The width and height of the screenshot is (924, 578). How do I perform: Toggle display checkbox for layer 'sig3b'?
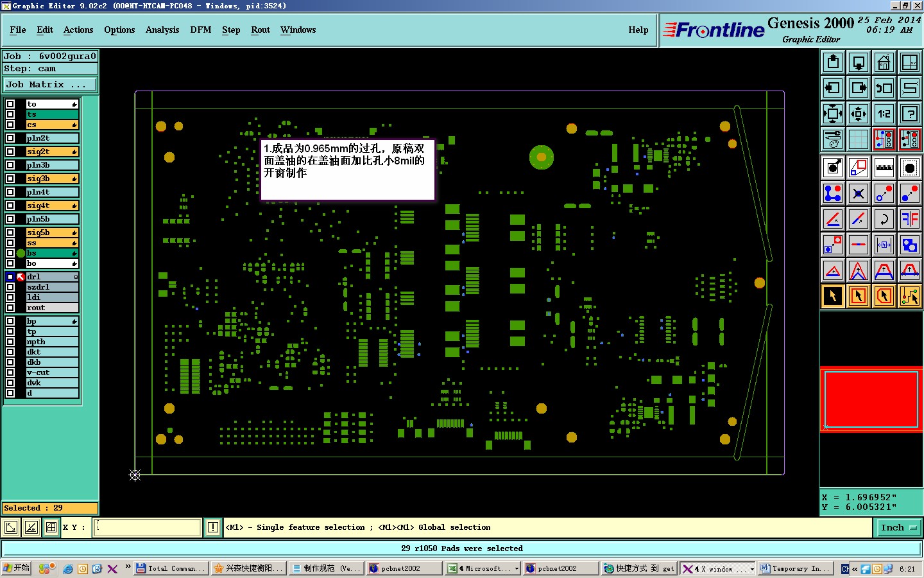click(x=10, y=179)
